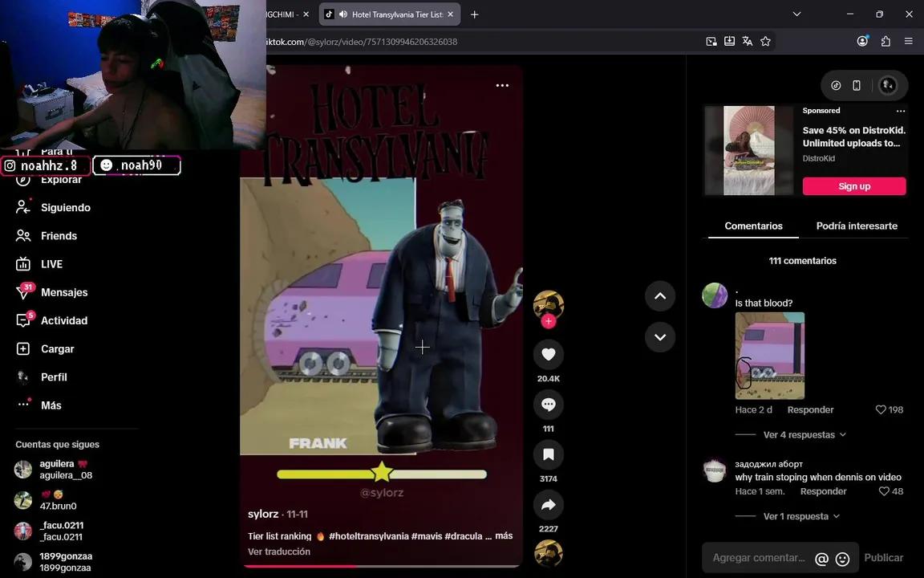Open the profile avatar in top pill
This screenshot has height=578, width=924.
click(887, 86)
